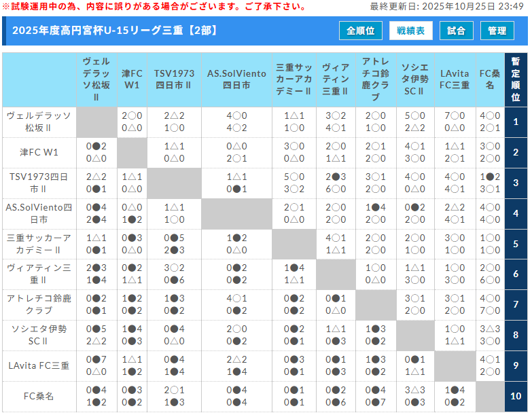This screenshot has width=532, height=415.
Task: Open AS.SolViento四日市 from the left column
Action: coord(39,213)
